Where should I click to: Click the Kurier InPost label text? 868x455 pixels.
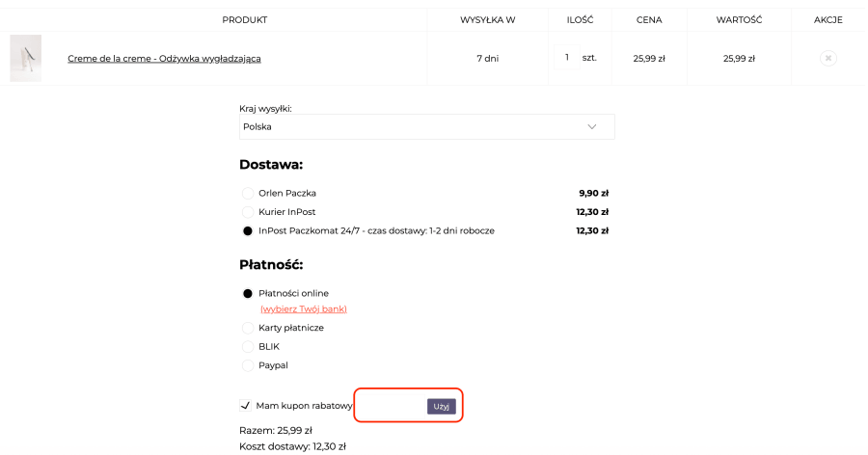286,212
